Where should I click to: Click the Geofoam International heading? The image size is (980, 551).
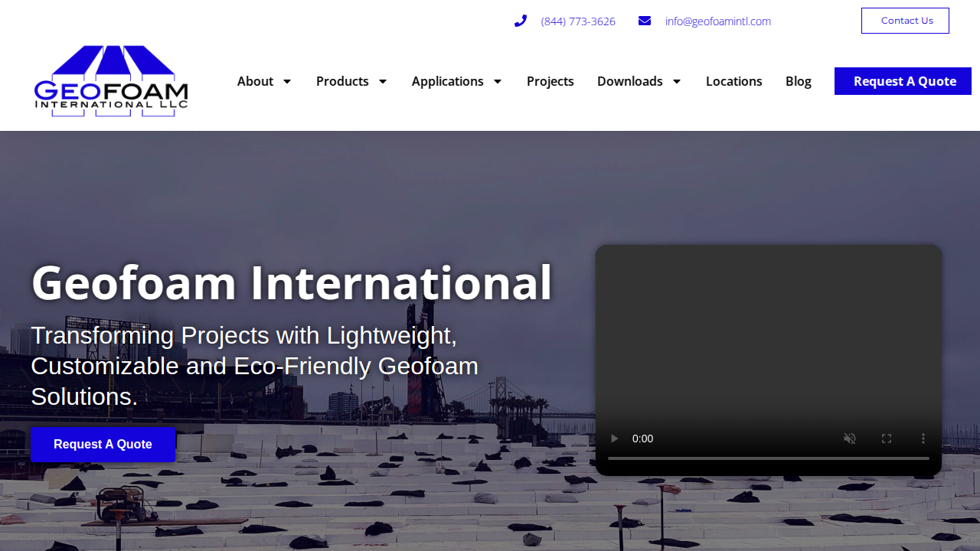point(292,282)
